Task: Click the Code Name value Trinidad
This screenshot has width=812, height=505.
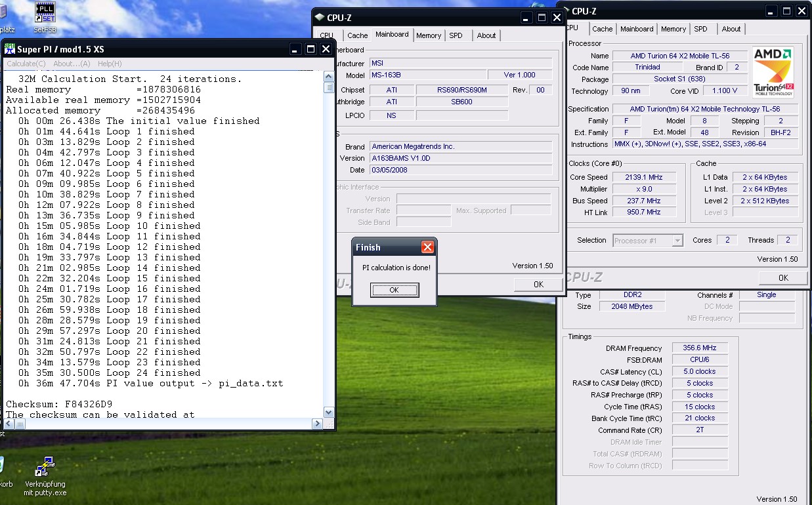Action: coord(647,68)
